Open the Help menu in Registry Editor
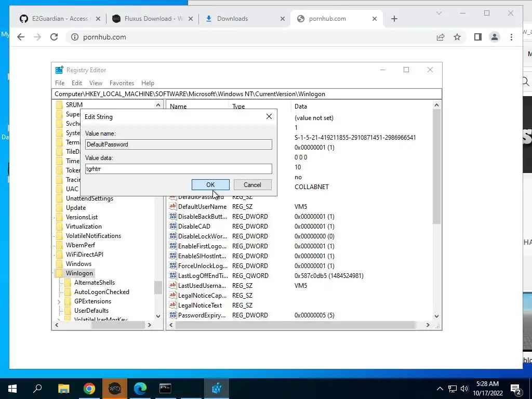The image size is (532, 399). [148, 83]
